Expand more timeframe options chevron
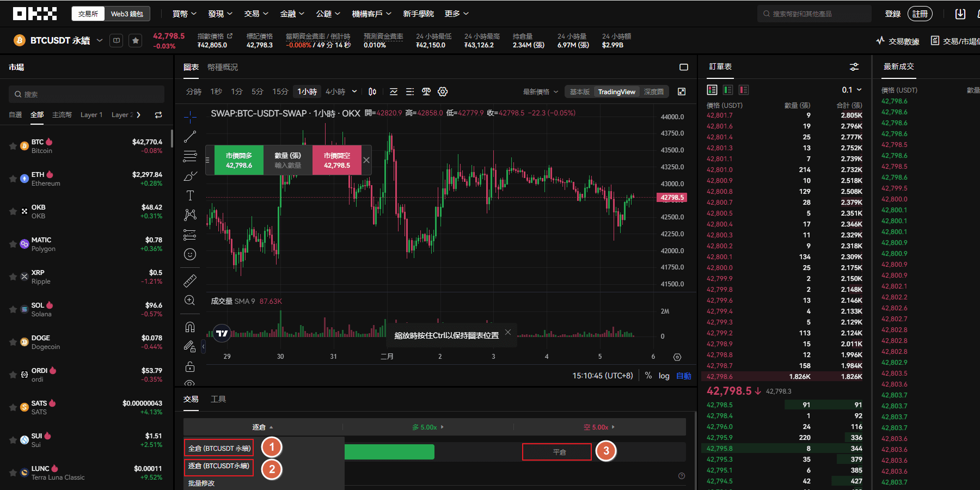The image size is (980, 490). click(354, 91)
